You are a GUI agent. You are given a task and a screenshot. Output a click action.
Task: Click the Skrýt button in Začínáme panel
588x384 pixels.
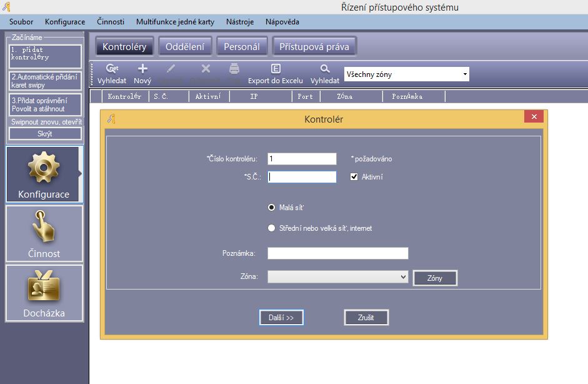point(45,134)
